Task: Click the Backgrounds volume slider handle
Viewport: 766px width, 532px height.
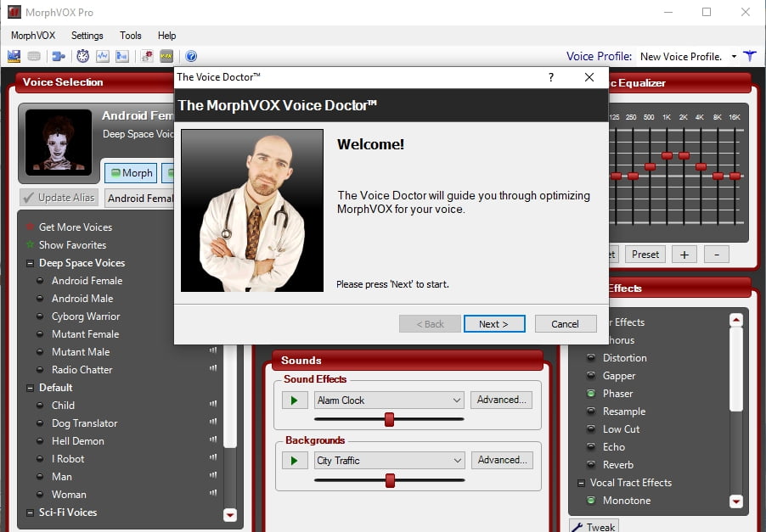Action: click(x=390, y=480)
